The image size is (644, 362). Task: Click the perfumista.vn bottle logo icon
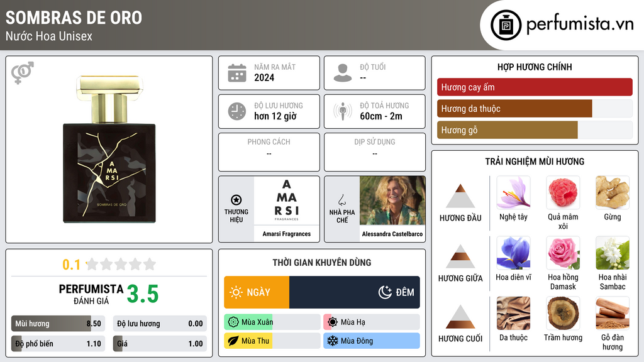coord(506,25)
